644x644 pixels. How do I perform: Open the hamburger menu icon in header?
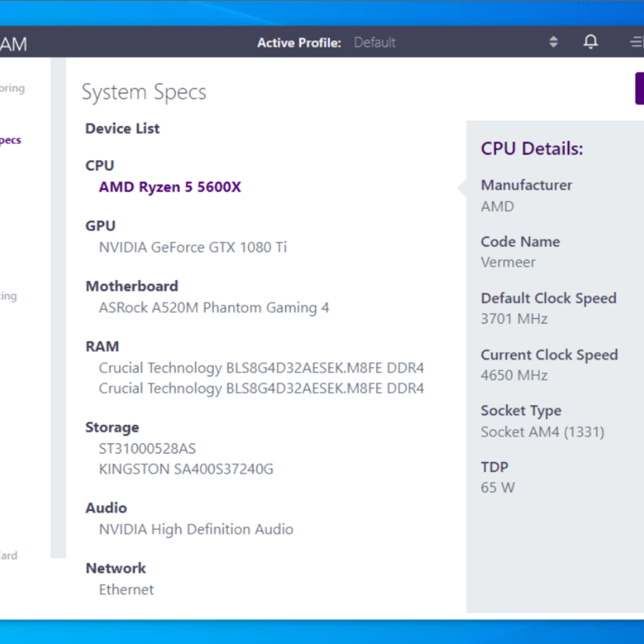pos(637,42)
